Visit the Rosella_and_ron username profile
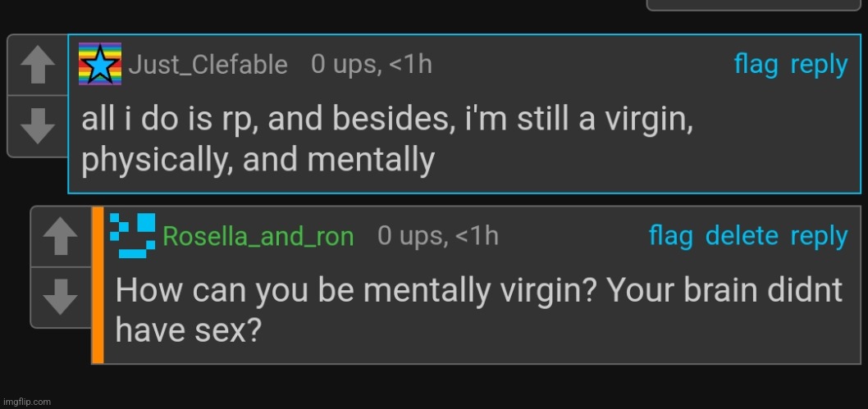This screenshot has width=868, height=409. 258,237
